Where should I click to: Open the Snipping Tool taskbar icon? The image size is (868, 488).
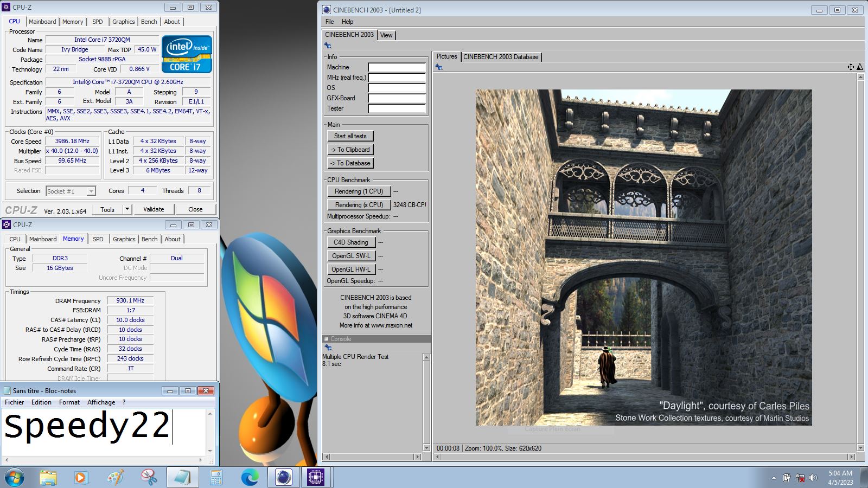tap(149, 477)
